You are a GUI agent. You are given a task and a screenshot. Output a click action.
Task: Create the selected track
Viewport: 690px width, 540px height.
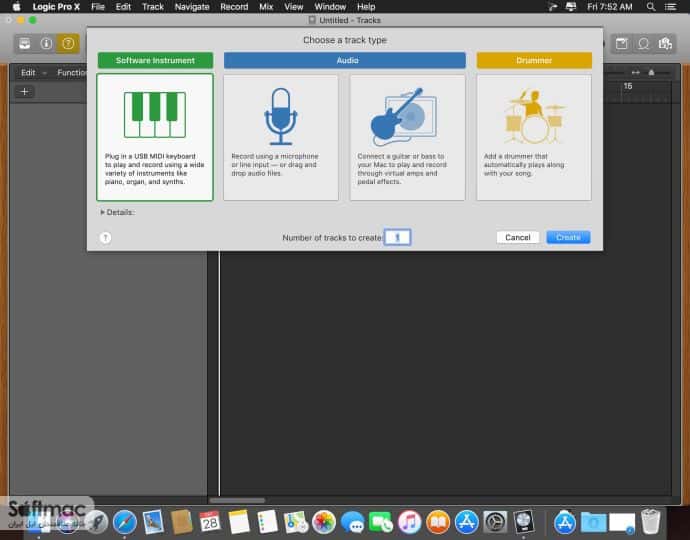pos(568,237)
